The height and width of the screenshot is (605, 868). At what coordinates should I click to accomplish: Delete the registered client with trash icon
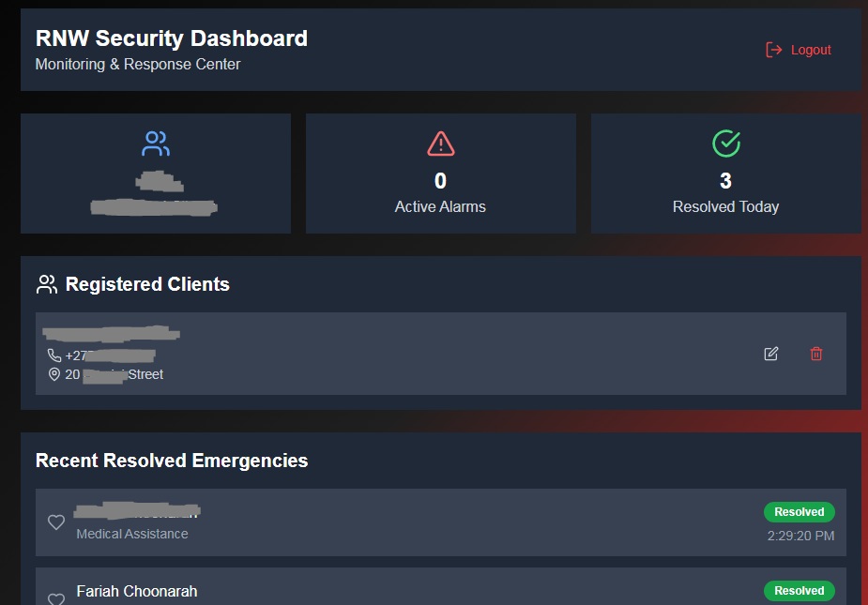click(x=816, y=354)
